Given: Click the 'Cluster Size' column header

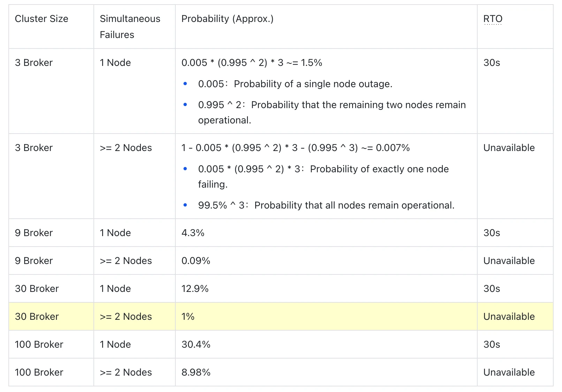Looking at the screenshot, I should 41,19.
